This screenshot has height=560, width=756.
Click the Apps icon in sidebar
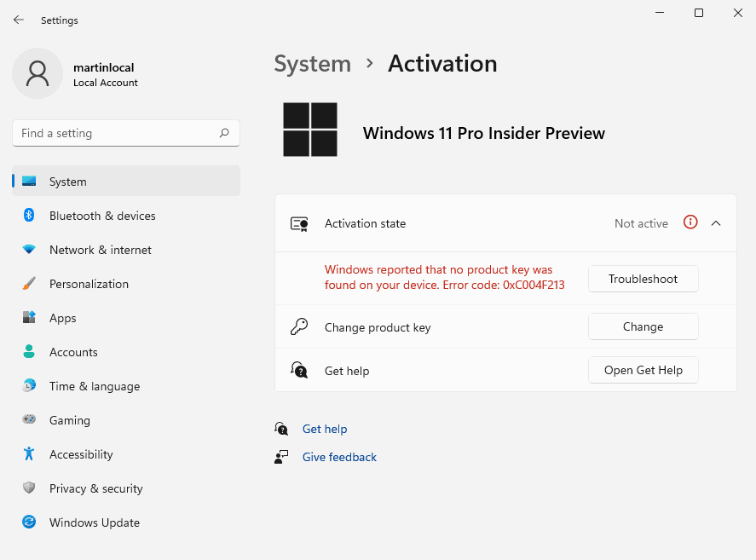29,317
